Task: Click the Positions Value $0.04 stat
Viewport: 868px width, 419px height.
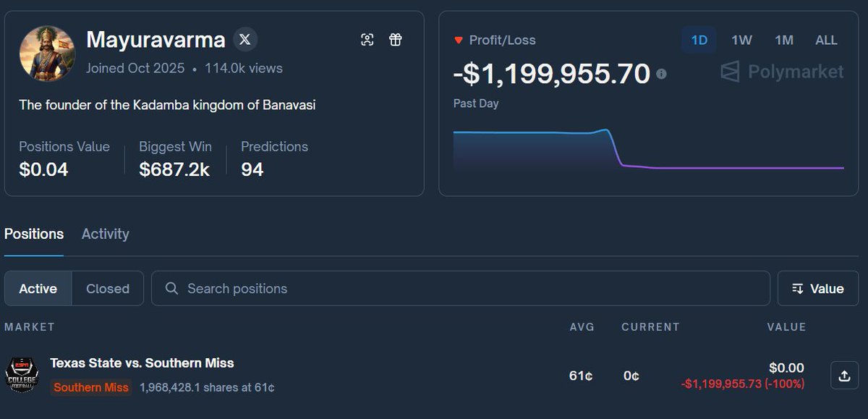Action: (43, 170)
